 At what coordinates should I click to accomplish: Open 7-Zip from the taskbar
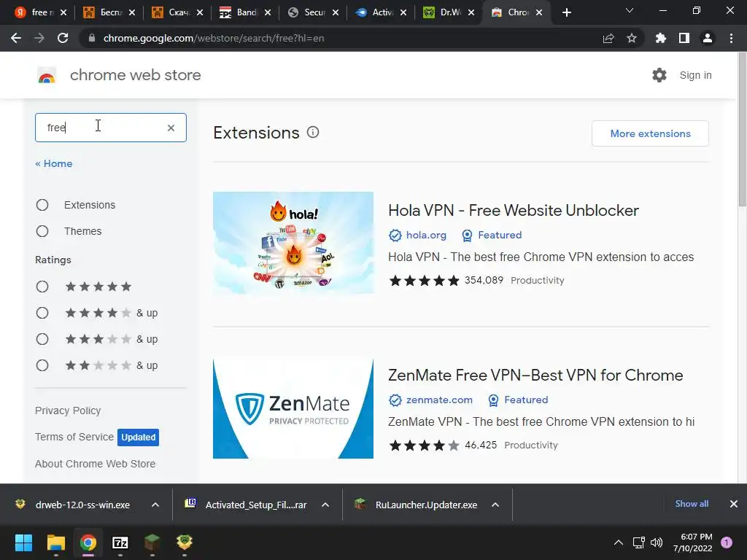(120, 542)
